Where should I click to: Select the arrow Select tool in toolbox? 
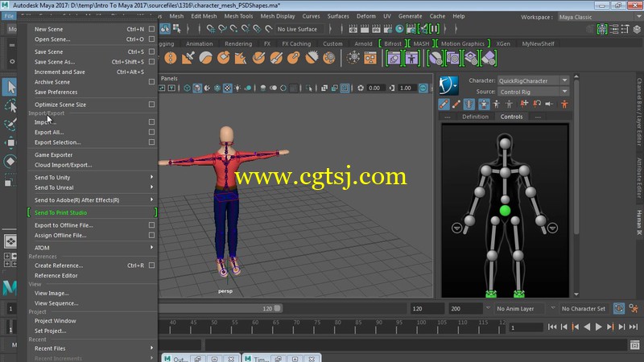(x=10, y=87)
